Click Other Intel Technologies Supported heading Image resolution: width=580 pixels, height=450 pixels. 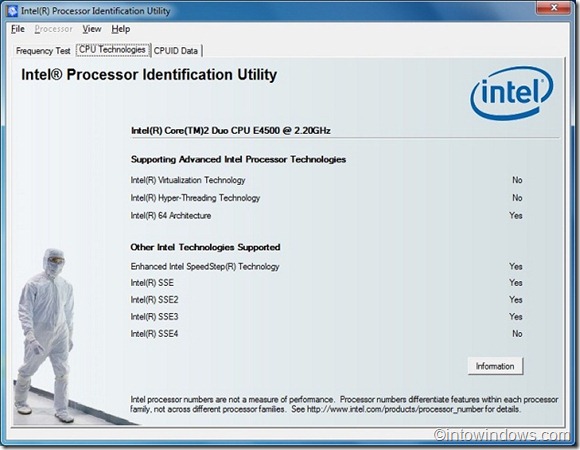click(x=205, y=247)
